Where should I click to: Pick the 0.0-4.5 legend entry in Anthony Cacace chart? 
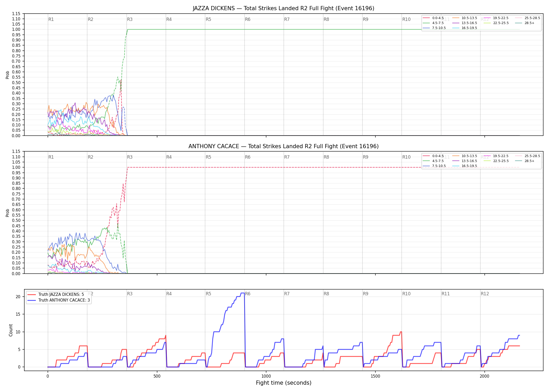point(433,156)
